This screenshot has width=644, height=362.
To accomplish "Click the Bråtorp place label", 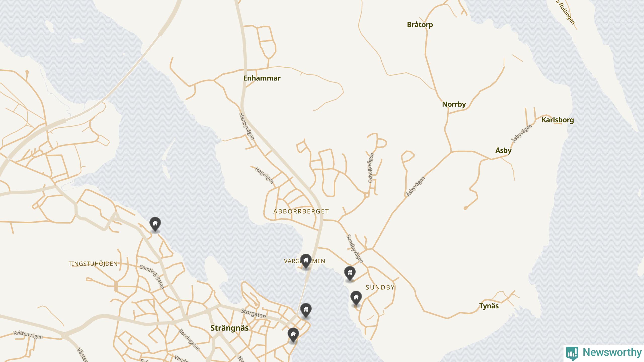I will [420, 25].
